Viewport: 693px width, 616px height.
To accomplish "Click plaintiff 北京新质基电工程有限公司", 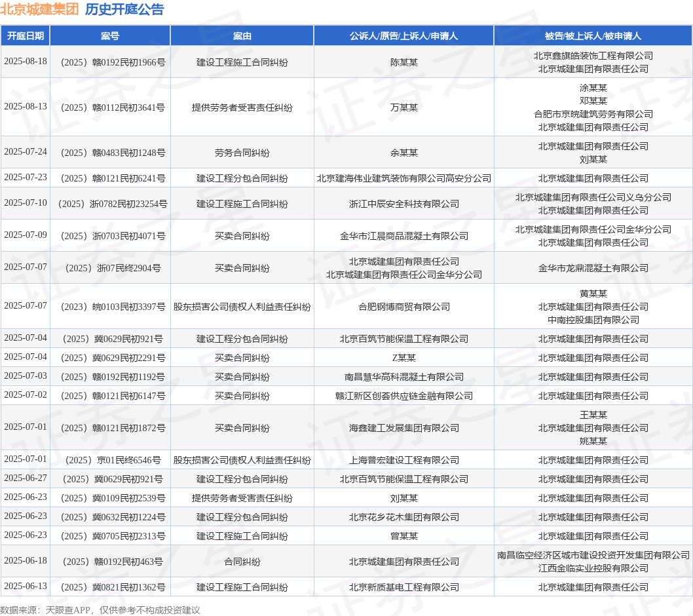I will point(404,587).
